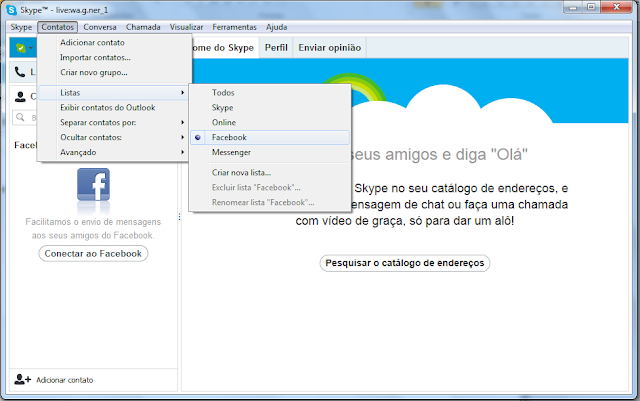
Task: Click the add contact person-plus icon
Action: click(x=22, y=379)
